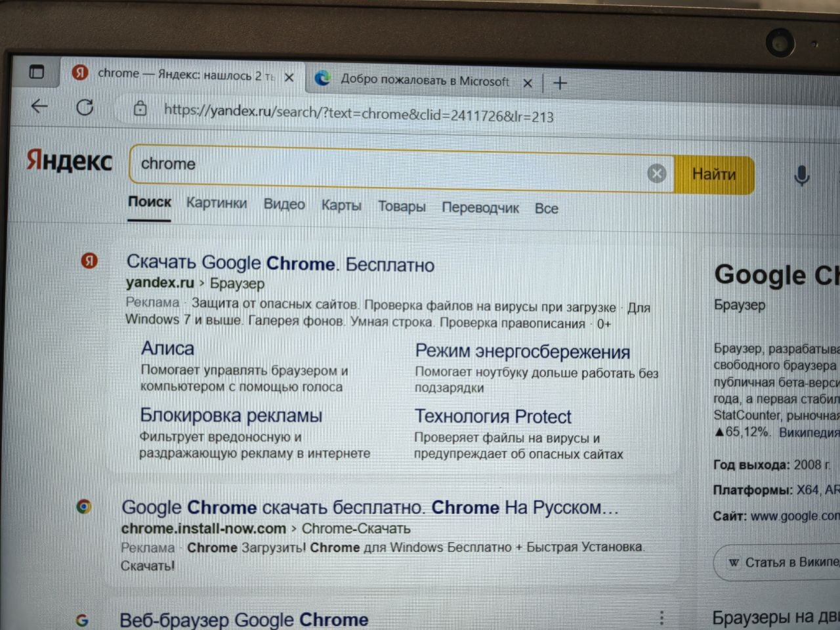
Task: Click Google favicon beside third result
Action: click(x=82, y=619)
